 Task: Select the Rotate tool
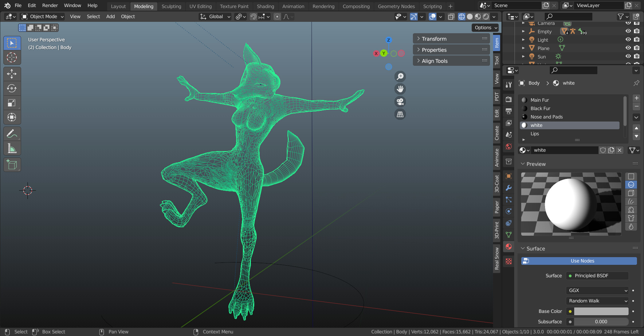click(12, 88)
